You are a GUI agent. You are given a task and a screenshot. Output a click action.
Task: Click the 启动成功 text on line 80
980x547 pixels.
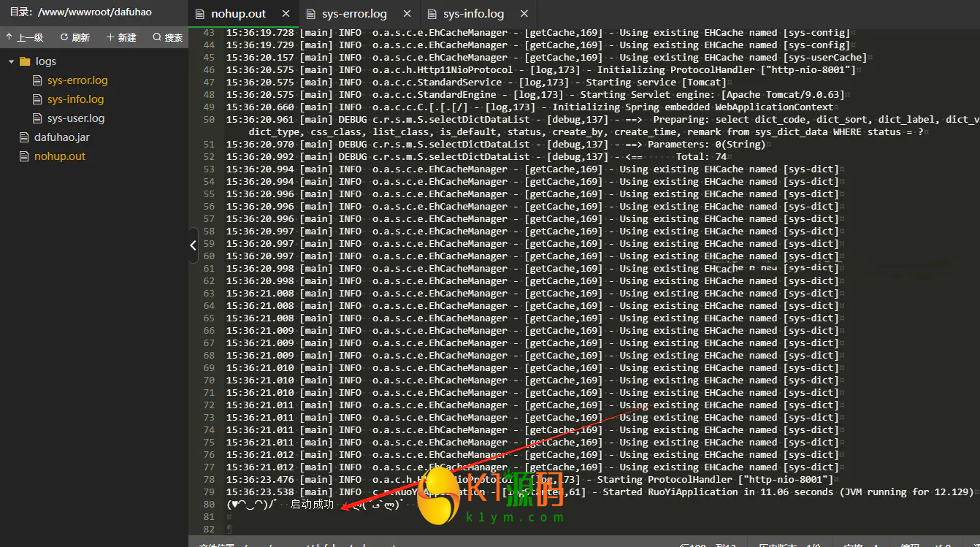tap(312, 504)
